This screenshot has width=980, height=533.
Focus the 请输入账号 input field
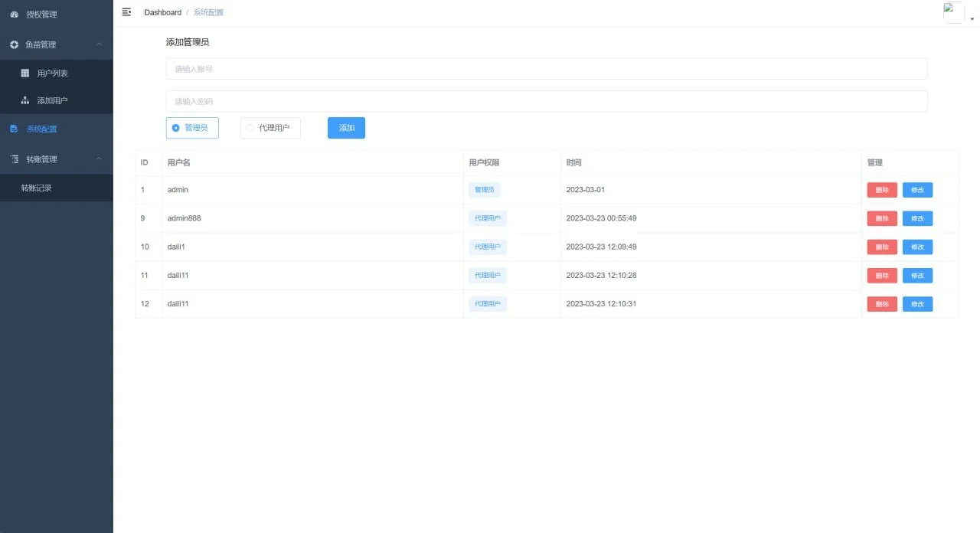point(546,69)
